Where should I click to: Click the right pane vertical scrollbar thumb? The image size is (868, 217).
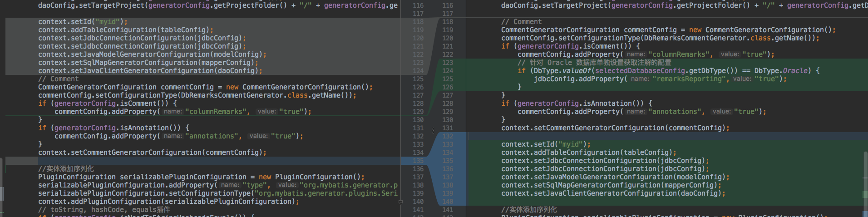[865, 183]
